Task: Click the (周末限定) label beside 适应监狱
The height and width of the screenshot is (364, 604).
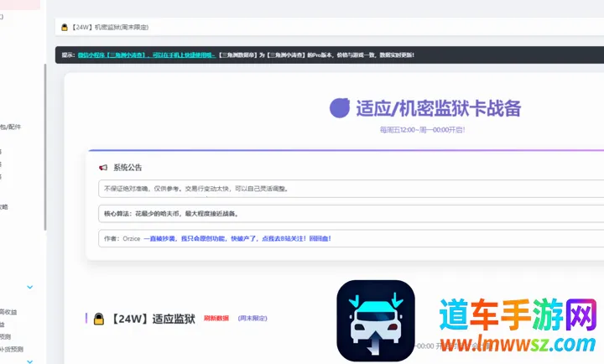Action: coord(253,319)
